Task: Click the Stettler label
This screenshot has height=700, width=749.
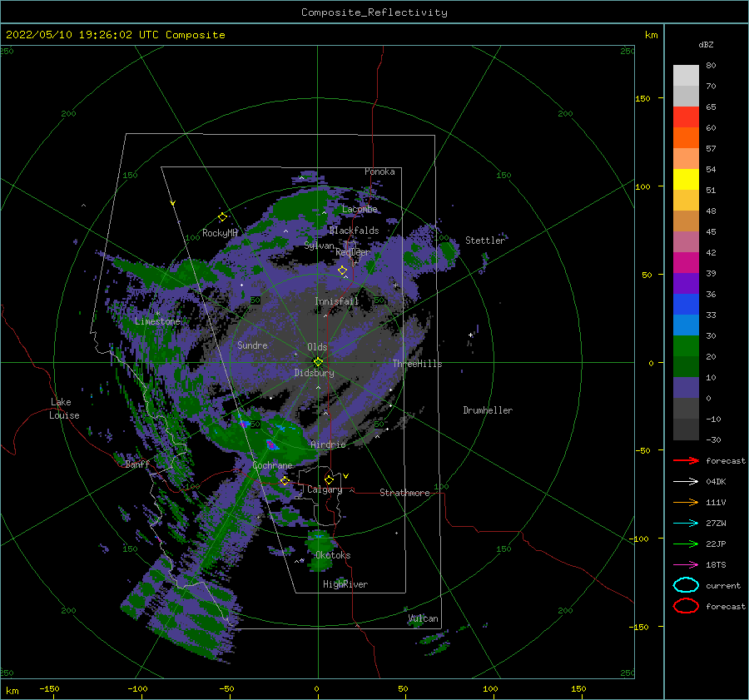Action: click(x=485, y=241)
